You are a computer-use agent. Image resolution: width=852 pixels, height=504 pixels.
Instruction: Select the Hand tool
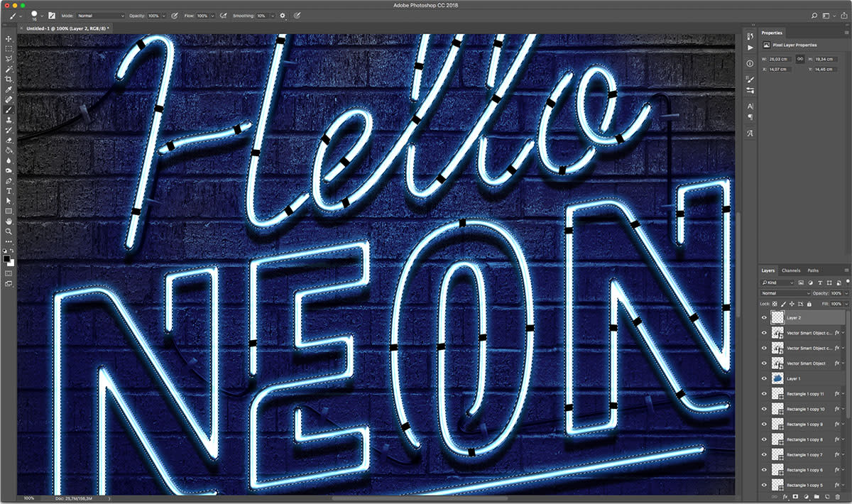9,221
